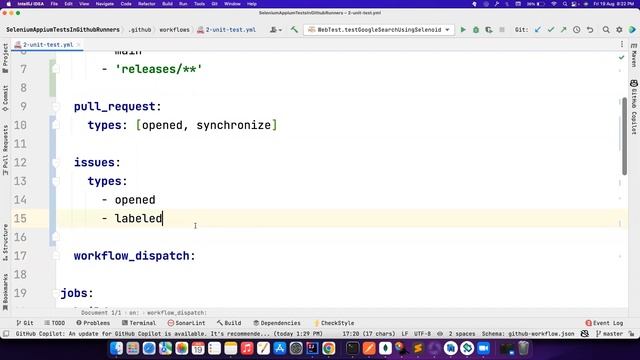Viewport: 640px width, 360px height.
Task: Run with coverage using the shield icon
Action: point(489,30)
